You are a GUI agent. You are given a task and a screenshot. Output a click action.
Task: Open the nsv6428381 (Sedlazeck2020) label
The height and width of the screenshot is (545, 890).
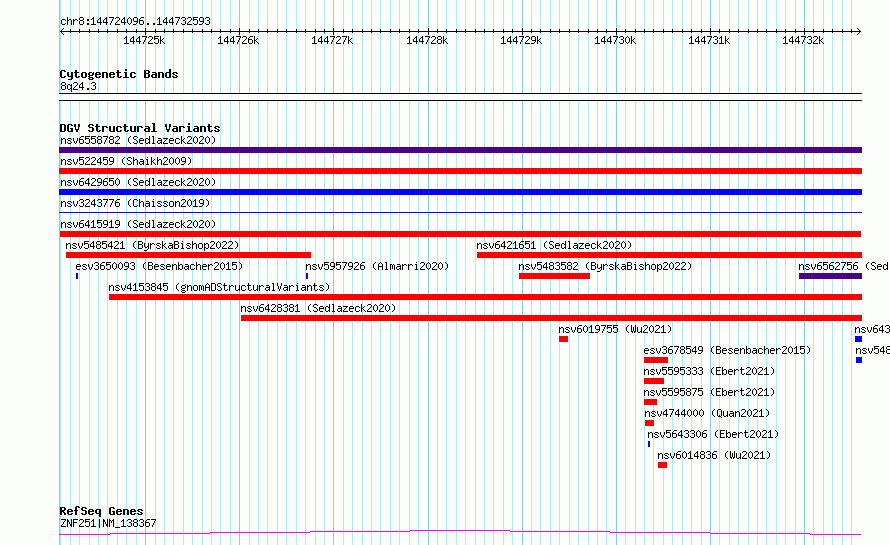coord(318,308)
